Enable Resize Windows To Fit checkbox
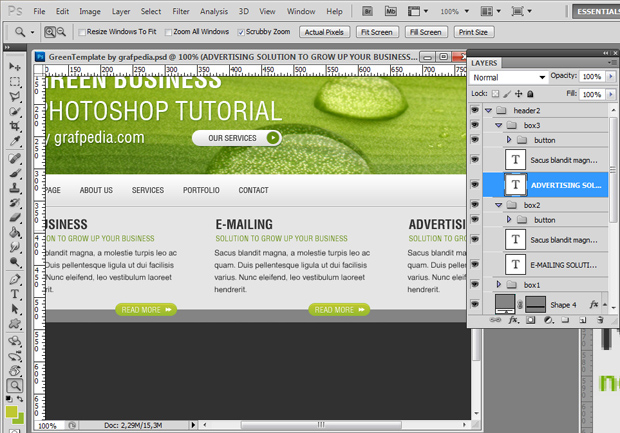The image size is (620, 433). (82, 32)
